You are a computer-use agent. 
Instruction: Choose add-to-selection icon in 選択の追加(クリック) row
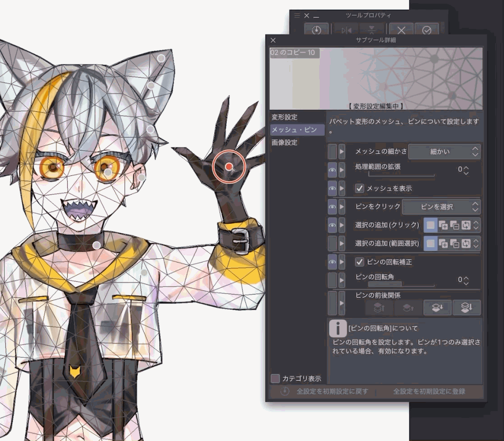[443, 225]
